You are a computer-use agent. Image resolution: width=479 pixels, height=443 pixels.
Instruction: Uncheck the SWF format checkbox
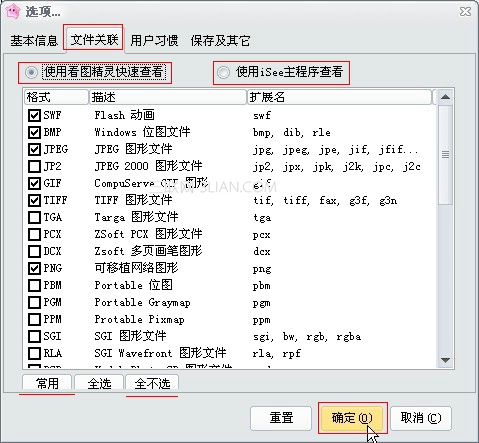[34, 115]
